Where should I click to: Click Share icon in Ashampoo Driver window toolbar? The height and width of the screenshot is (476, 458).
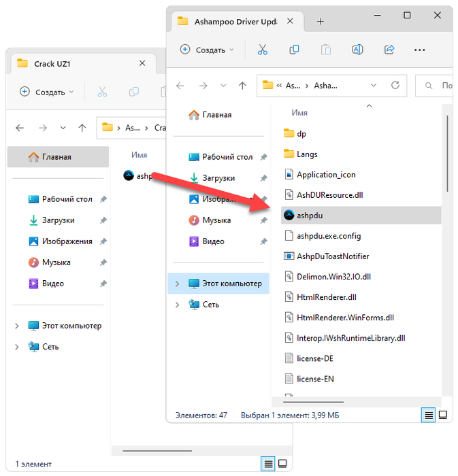click(x=389, y=50)
